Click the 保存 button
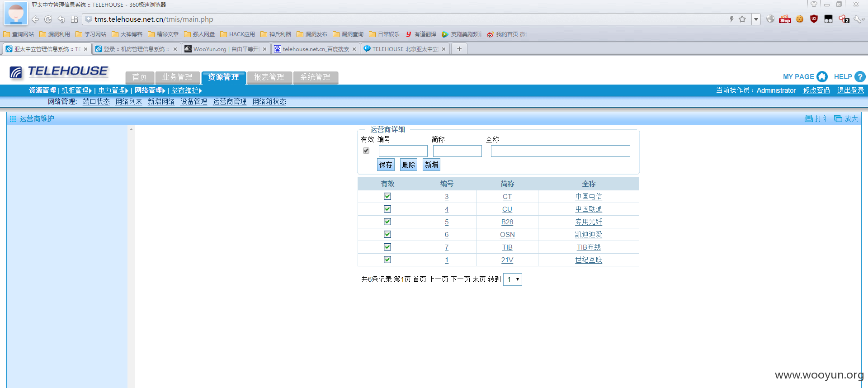This screenshot has height=388, width=868. (x=386, y=165)
